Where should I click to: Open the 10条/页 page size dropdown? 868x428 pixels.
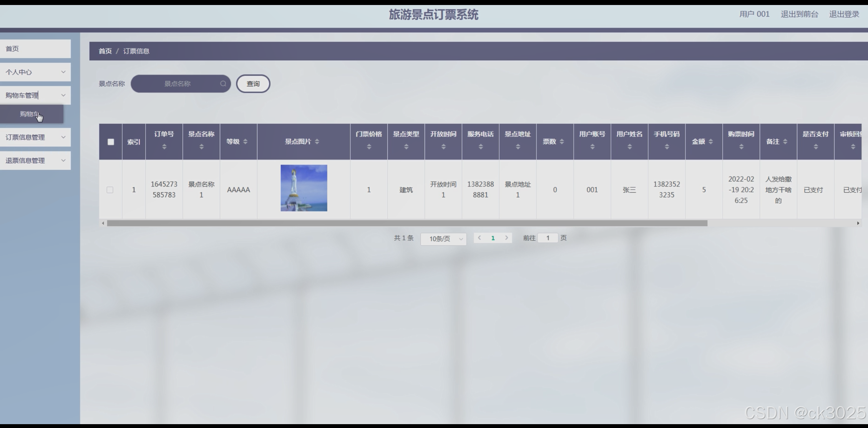(x=443, y=239)
